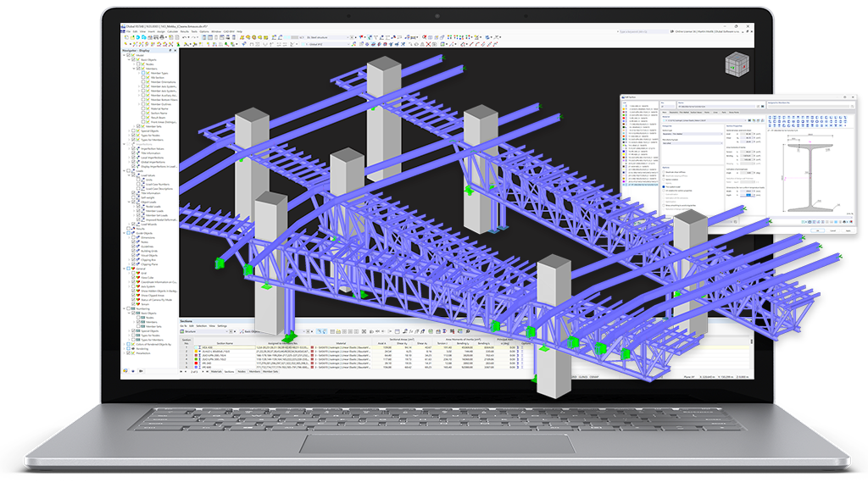This screenshot has height=488, width=868.
Task: Toggle the Nodes checkbox under Basic Objects
Action: [x=138, y=64]
